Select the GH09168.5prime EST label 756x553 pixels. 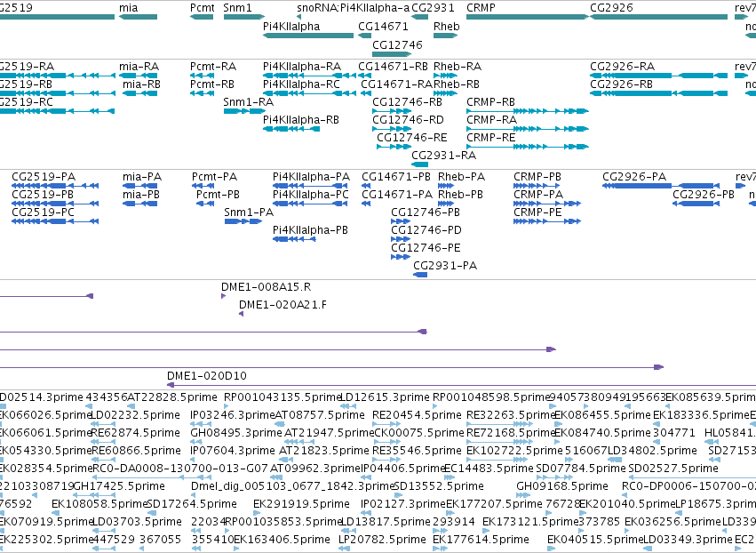[562, 486]
